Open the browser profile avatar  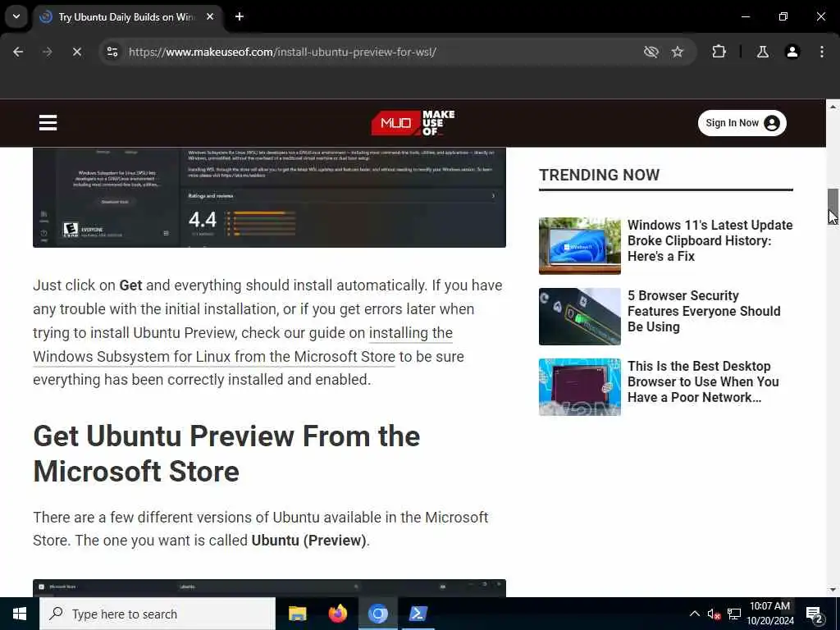pyautogui.click(x=792, y=52)
